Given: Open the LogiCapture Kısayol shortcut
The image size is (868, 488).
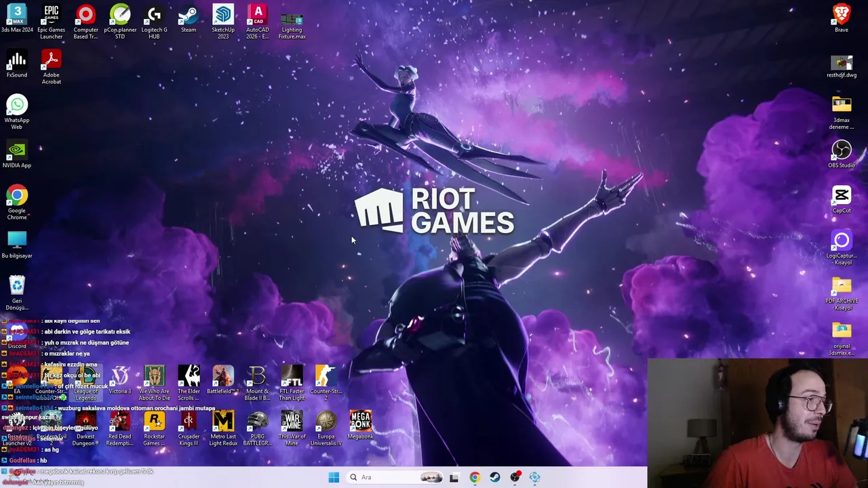Looking at the screenshot, I should [x=842, y=247].
